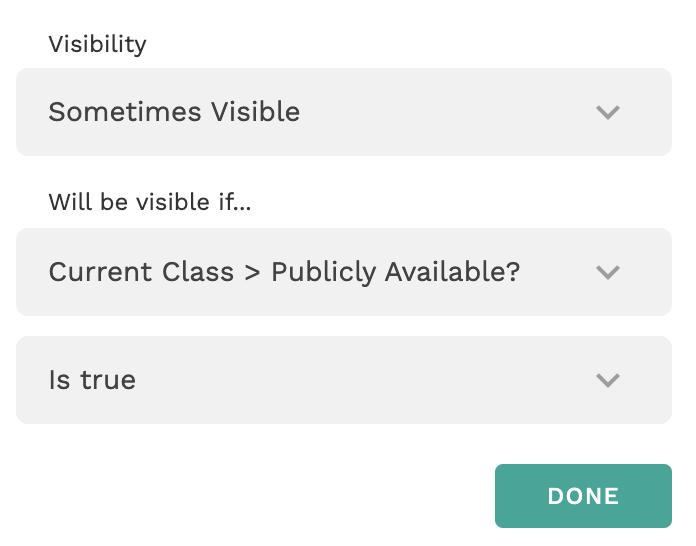Select the Sometimes Visible text
The width and height of the screenshot is (696, 546).
pos(174,112)
